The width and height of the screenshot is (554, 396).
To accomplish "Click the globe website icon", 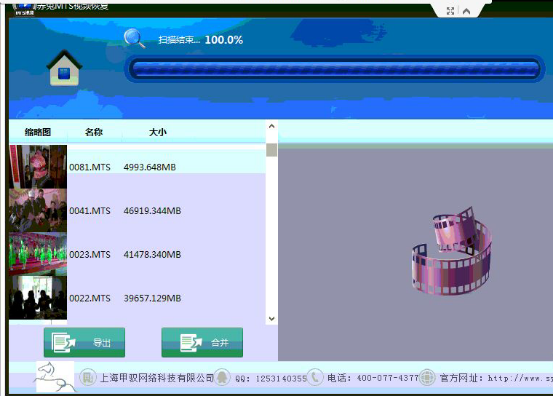I will point(427,377).
